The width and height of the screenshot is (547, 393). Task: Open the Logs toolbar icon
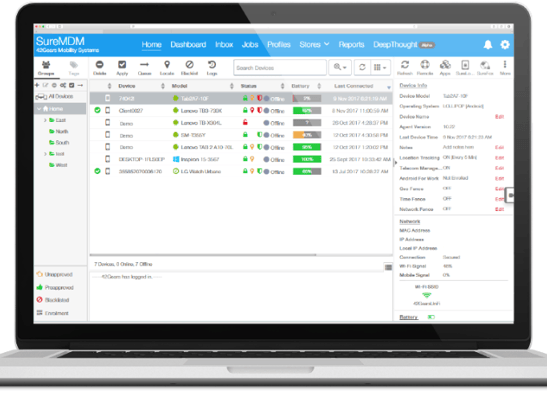pos(212,65)
